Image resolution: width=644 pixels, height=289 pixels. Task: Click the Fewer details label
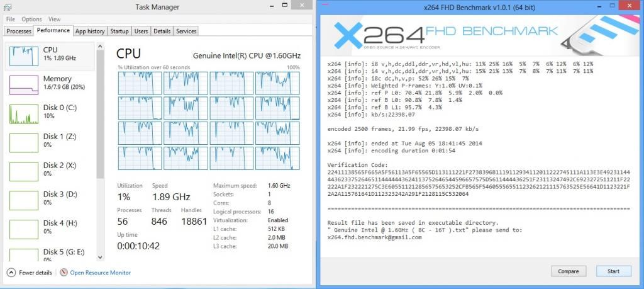coord(35,273)
